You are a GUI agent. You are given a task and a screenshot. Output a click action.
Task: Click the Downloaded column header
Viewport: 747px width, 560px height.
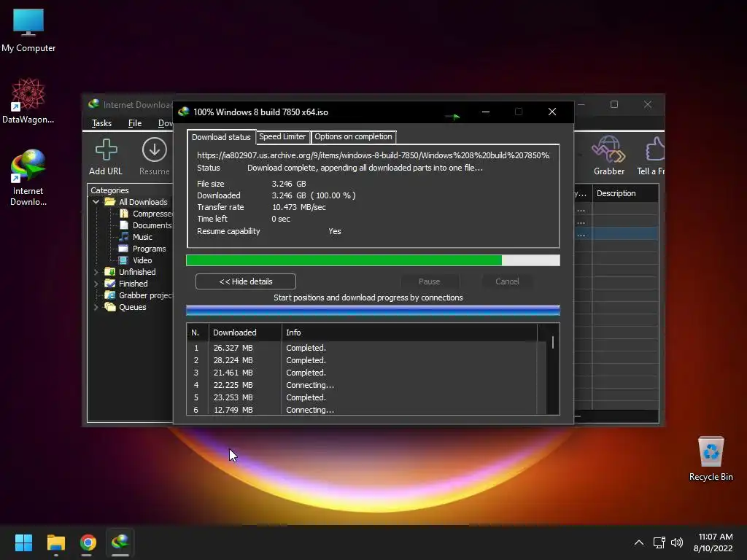(x=245, y=332)
